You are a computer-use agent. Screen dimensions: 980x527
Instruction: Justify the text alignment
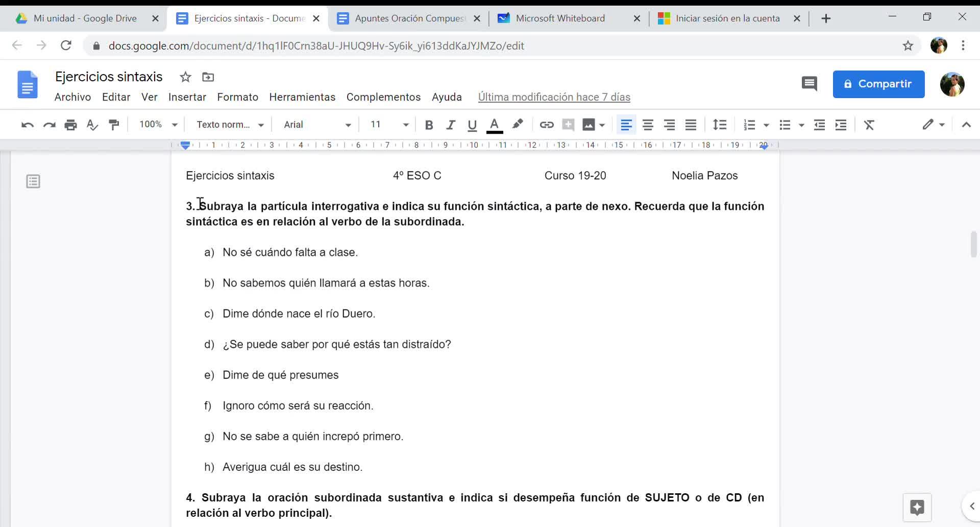tap(691, 125)
